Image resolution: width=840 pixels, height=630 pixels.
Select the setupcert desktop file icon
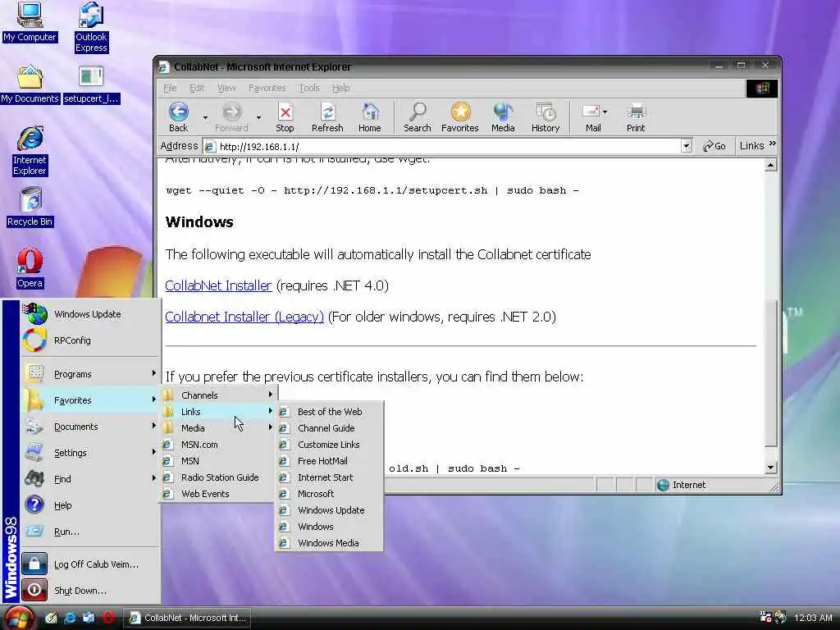tap(91, 84)
